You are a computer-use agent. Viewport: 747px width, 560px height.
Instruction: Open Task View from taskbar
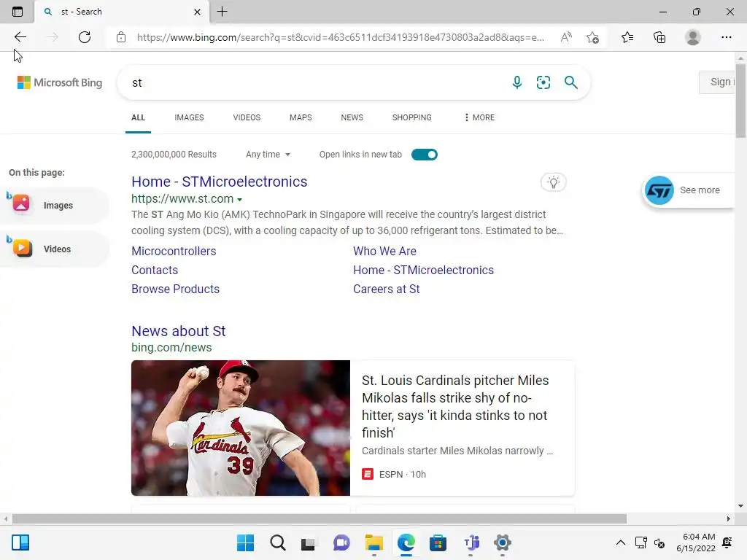click(x=309, y=542)
